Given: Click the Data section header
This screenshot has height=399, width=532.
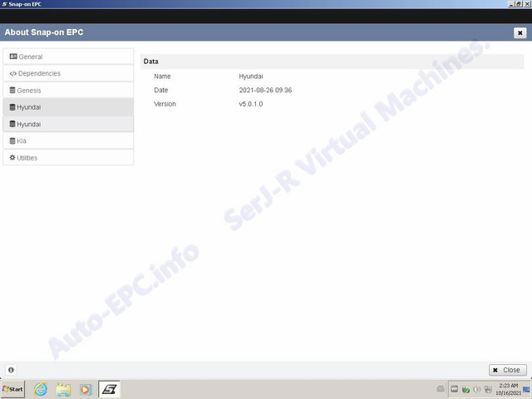Looking at the screenshot, I should [332, 62].
